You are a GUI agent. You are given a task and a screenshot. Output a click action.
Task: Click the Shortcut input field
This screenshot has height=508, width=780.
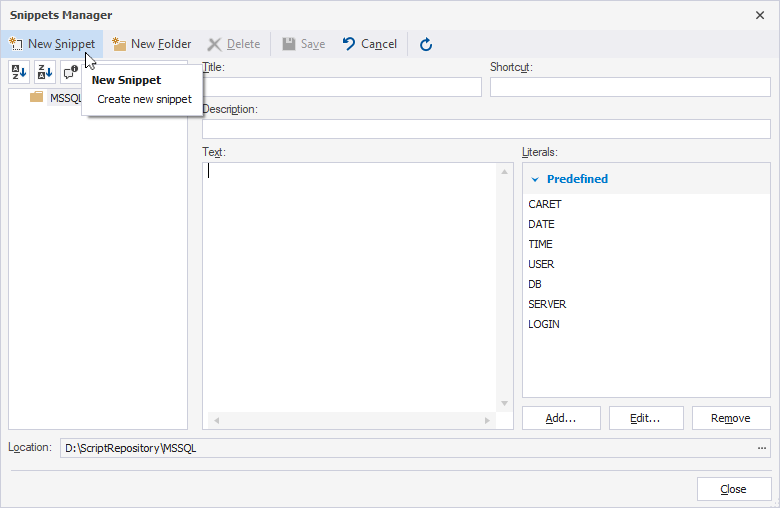point(630,87)
